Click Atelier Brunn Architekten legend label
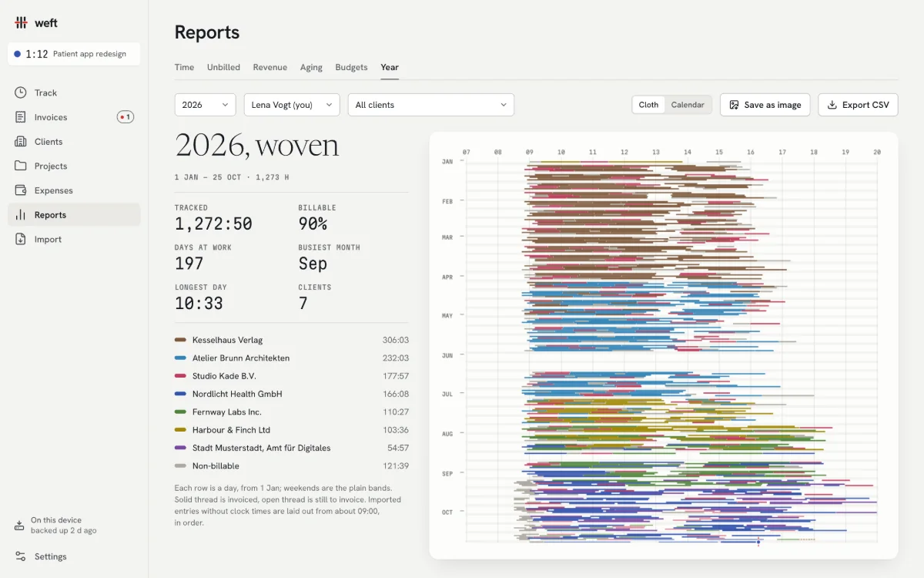The width and height of the screenshot is (924, 578). click(x=240, y=358)
